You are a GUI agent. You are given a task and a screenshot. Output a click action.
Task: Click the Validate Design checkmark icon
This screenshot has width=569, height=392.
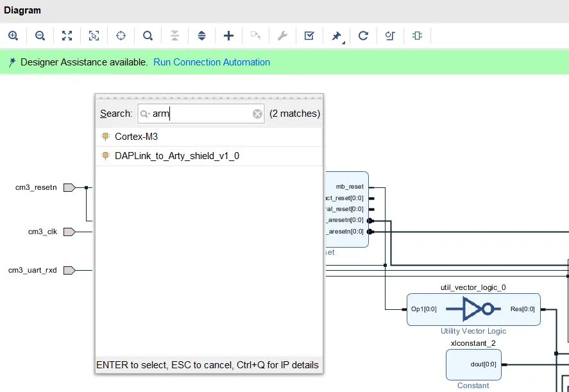(x=309, y=35)
